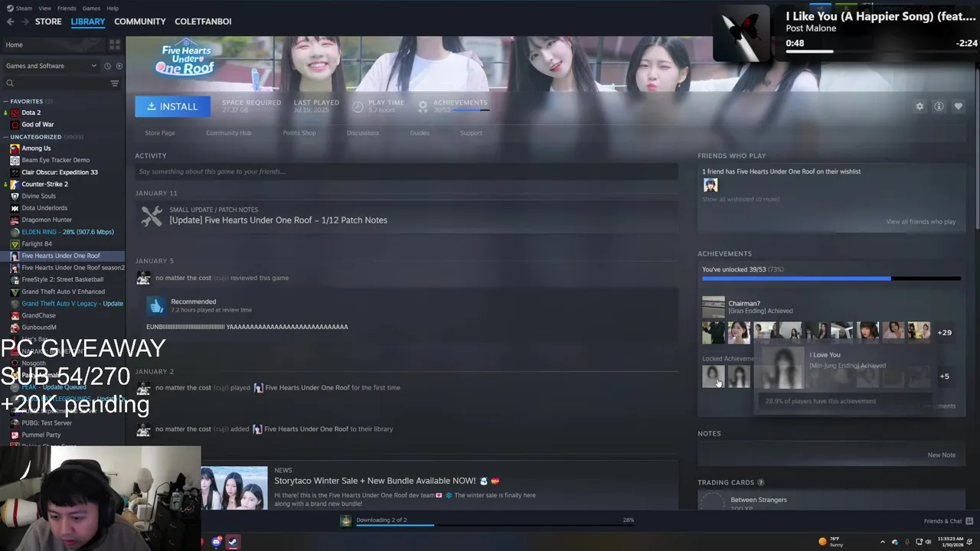Click the recent activity clock filter icon

coord(107,66)
